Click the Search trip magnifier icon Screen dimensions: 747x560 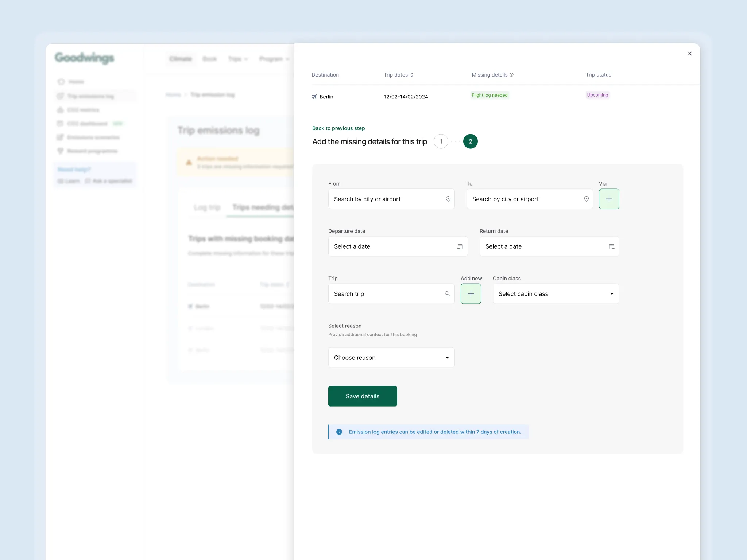pyautogui.click(x=447, y=294)
